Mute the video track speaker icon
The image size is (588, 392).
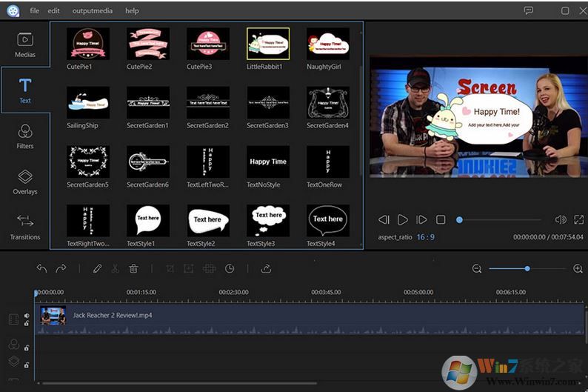click(x=27, y=315)
